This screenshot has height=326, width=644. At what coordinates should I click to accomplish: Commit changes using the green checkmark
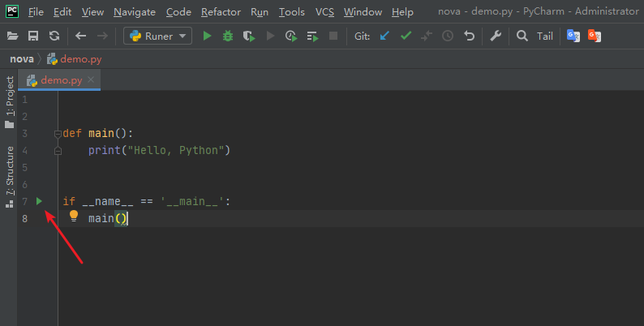pos(406,36)
